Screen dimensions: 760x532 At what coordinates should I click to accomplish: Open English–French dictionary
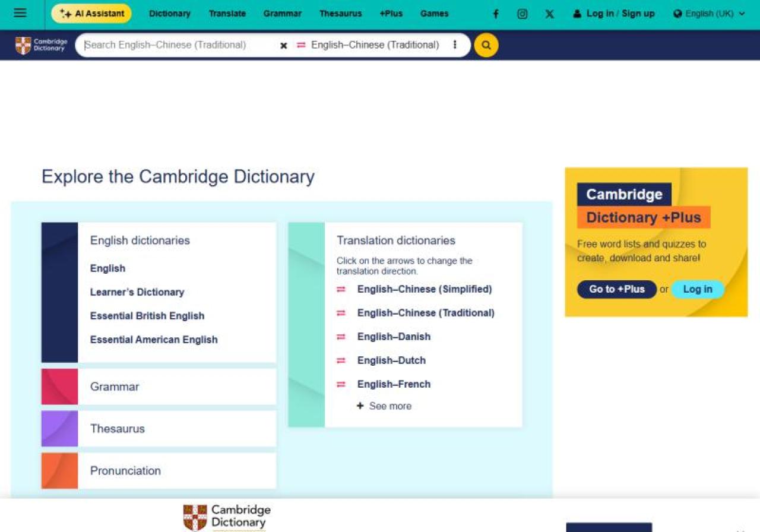(394, 384)
